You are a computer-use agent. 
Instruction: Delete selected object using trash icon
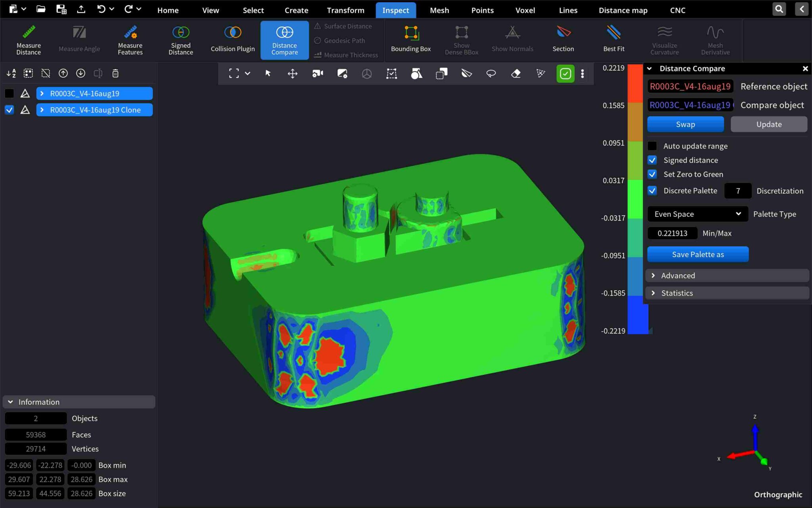click(x=115, y=73)
